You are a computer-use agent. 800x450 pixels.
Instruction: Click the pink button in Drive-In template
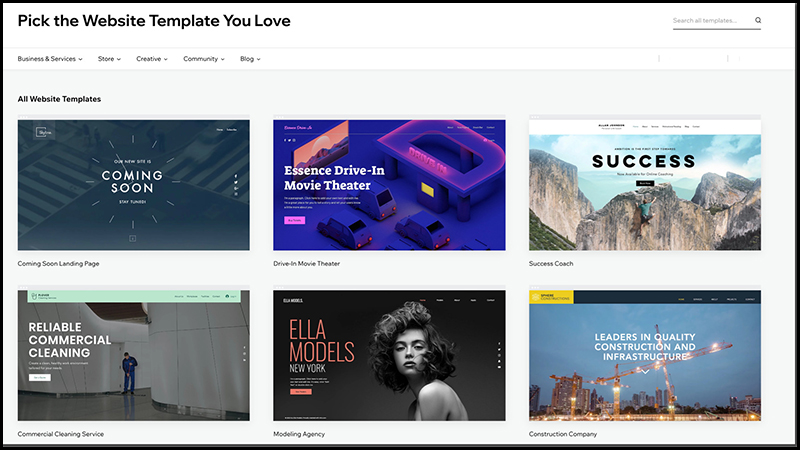click(x=294, y=220)
